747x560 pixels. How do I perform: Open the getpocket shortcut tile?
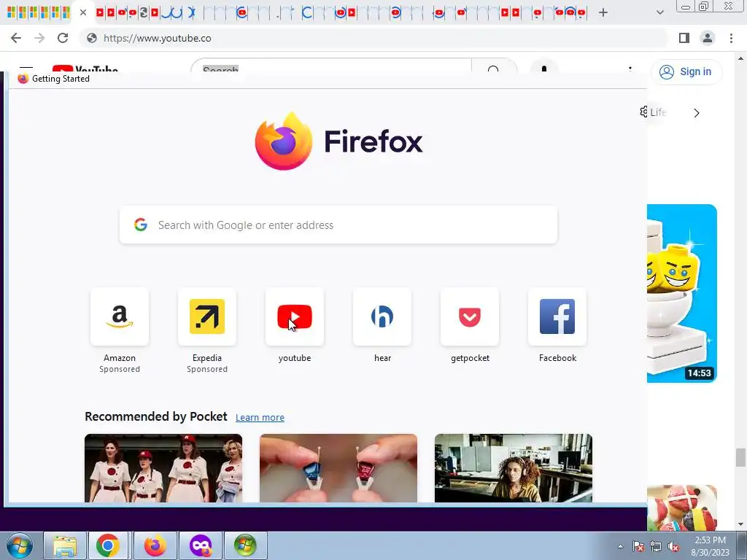point(470,316)
